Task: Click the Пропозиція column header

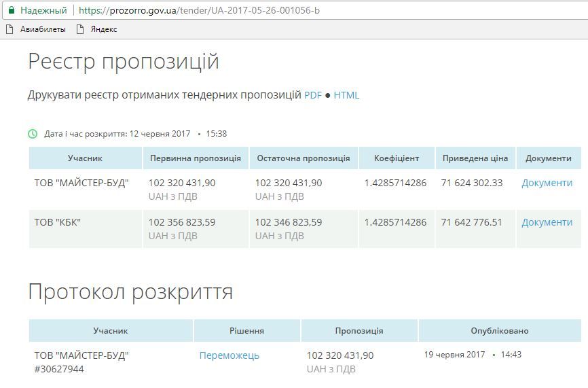Action: point(359,331)
